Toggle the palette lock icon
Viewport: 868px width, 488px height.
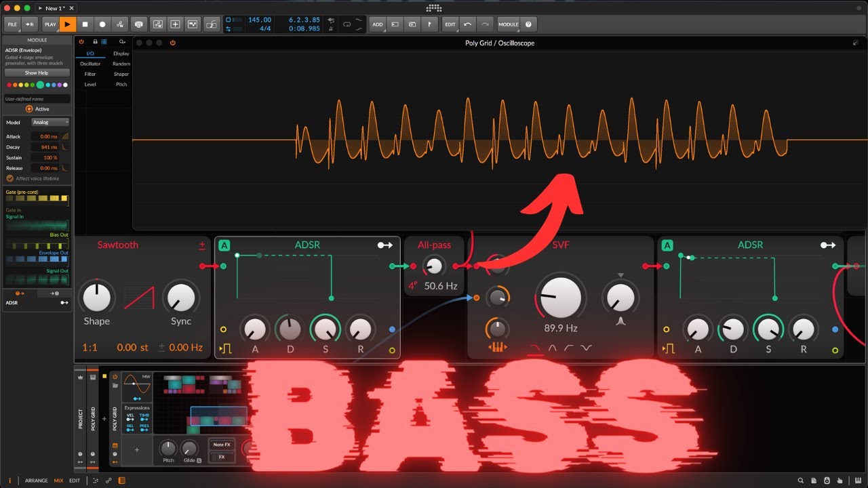pos(95,42)
